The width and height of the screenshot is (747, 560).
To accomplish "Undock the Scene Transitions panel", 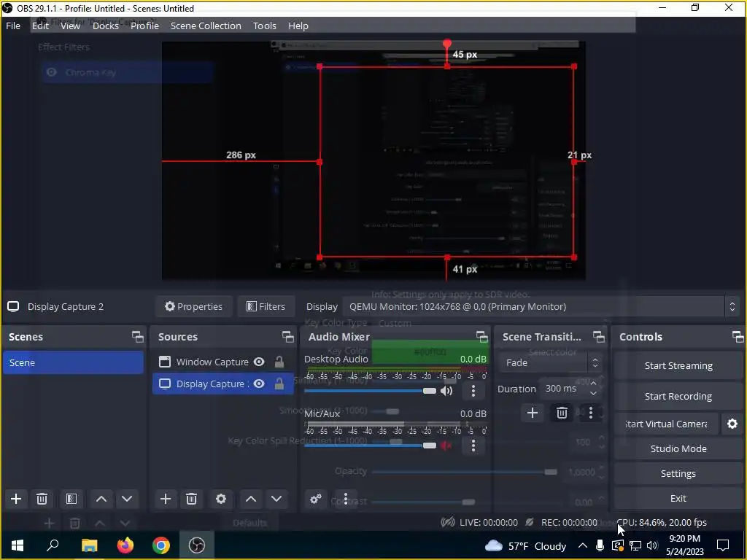I will point(599,337).
